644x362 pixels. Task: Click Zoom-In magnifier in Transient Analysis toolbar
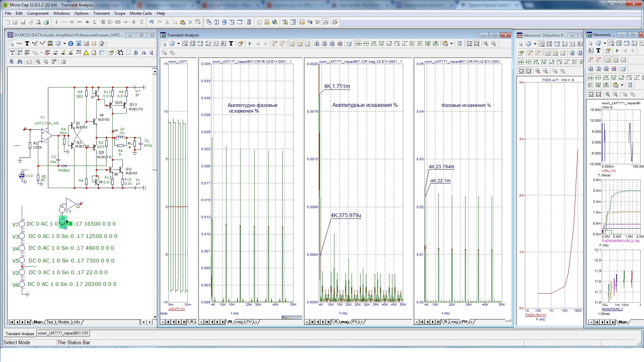[x=486, y=44]
